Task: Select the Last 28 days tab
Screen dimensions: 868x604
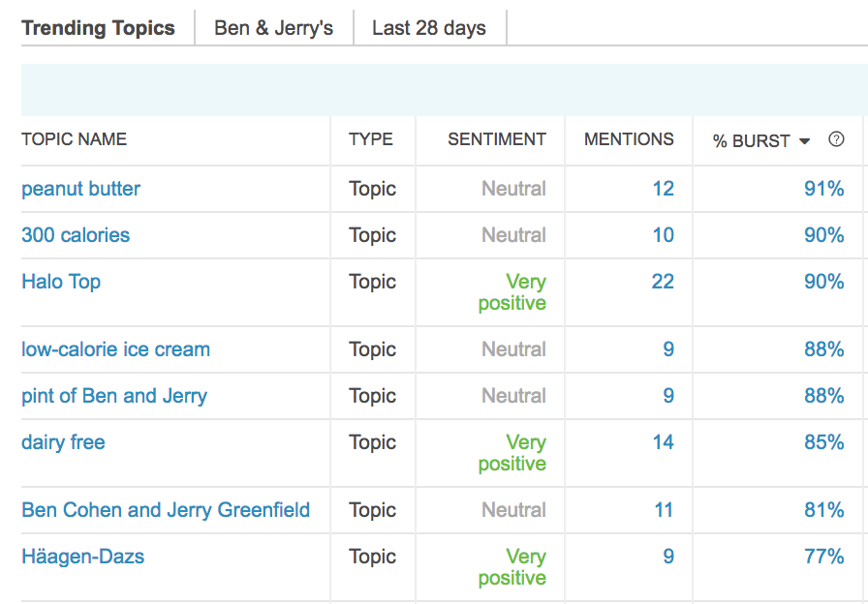Action: click(428, 28)
